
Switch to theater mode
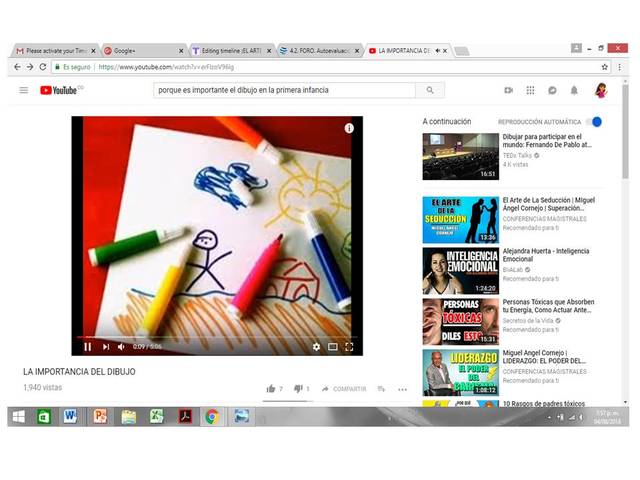(x=333, y=347)
